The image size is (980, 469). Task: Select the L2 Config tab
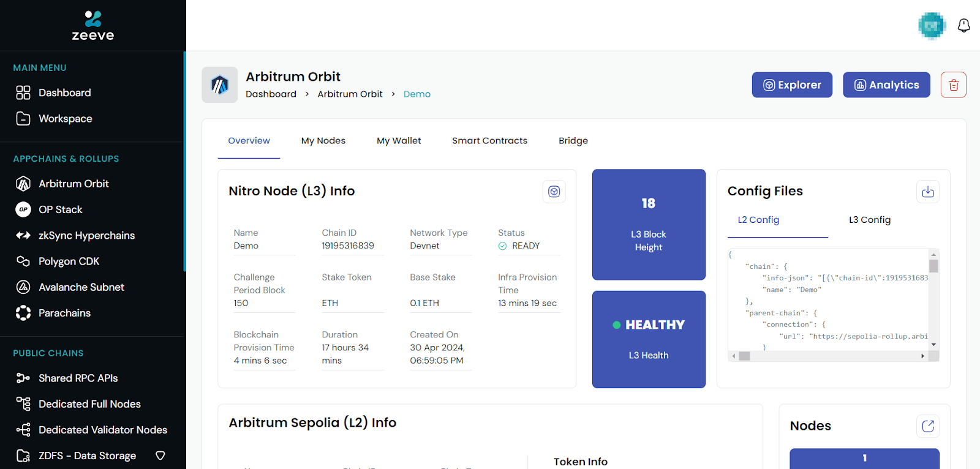click(759, 220)
